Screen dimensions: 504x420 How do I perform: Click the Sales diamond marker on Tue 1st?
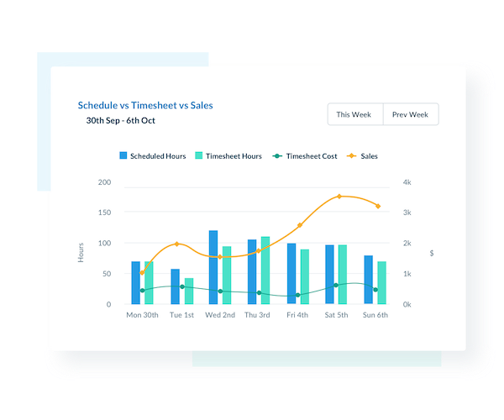point(176,244)
